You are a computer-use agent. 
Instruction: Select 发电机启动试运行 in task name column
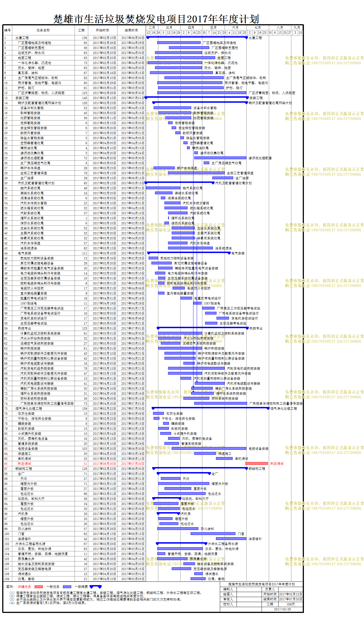click(x=34, y=318)
